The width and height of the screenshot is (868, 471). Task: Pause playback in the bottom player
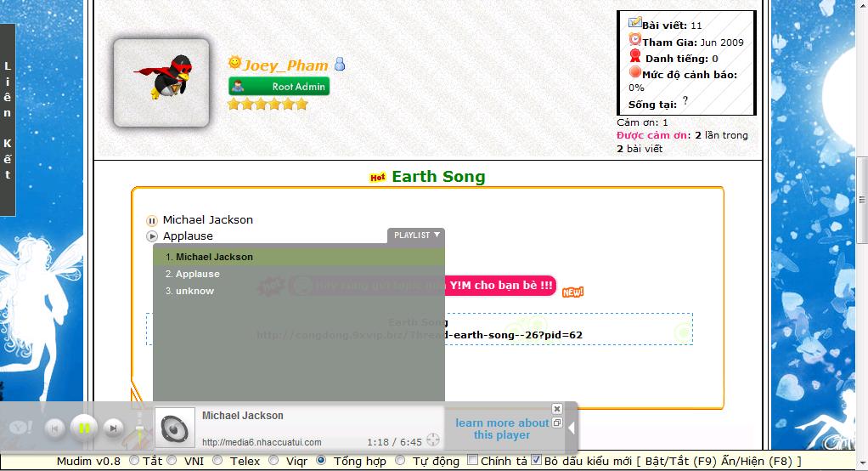pos(83,428)
